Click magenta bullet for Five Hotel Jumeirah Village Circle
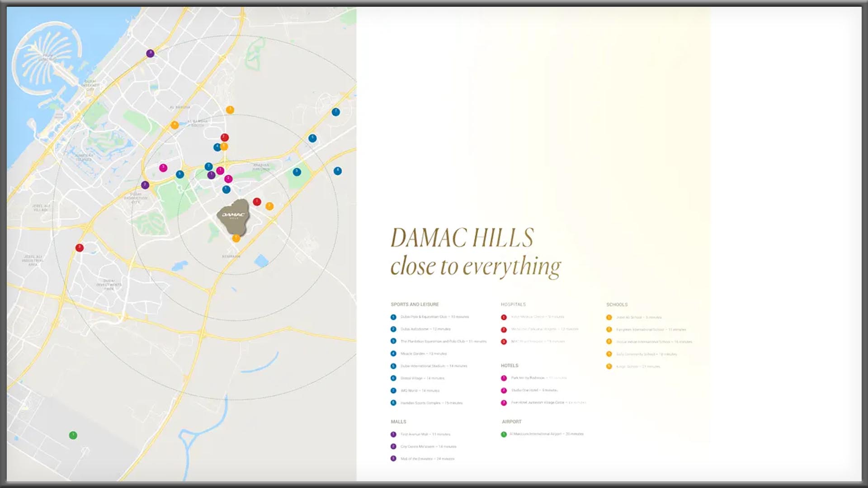 [504, 403]
